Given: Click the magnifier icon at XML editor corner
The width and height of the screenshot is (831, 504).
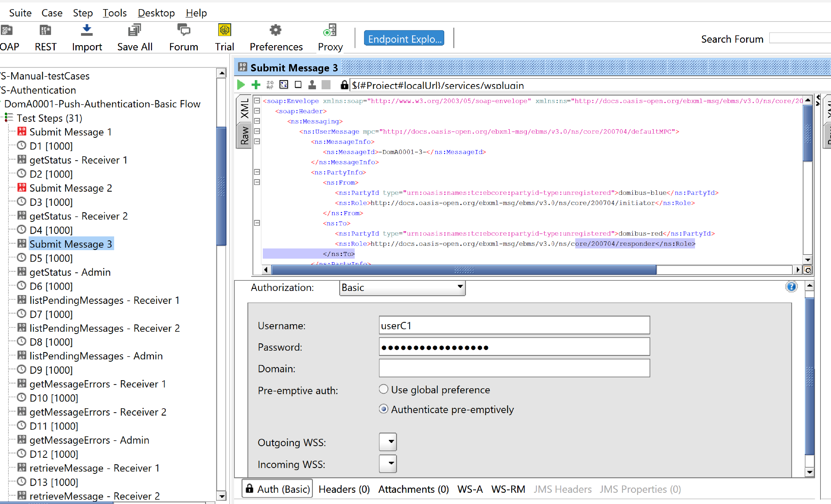Looking at the screenshot, I should 808,270.
